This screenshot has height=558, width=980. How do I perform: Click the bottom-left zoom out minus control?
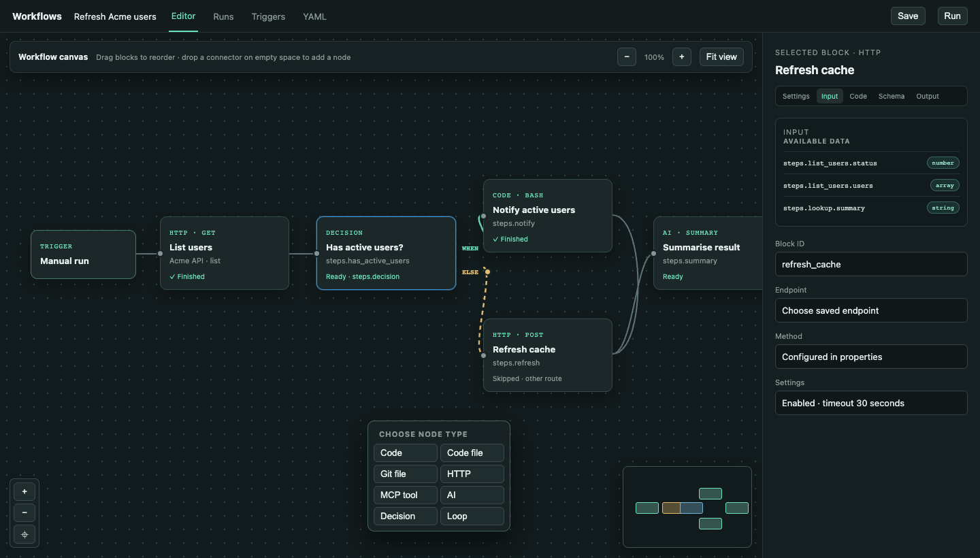(x=24, y=512)
